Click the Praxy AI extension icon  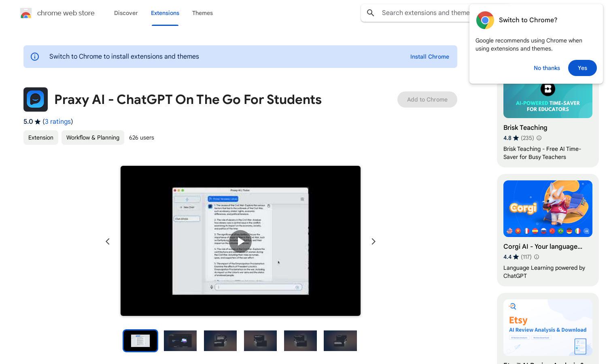(x=36, y=99)
